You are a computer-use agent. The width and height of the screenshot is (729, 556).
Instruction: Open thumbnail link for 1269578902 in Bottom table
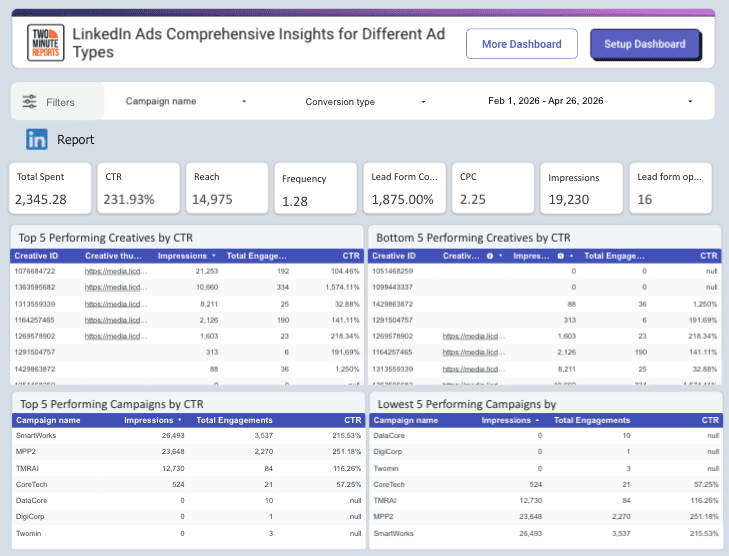click(474, 336)
